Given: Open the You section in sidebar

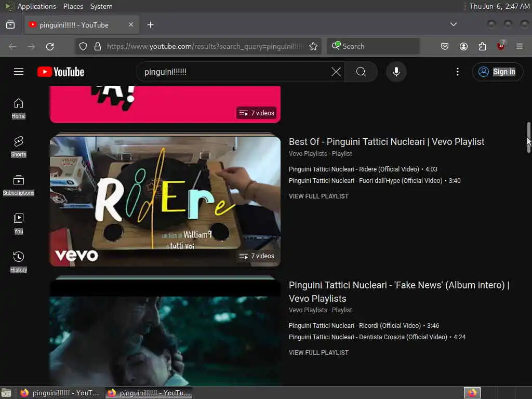Looking at the screenshot, I should [x=19, y=223].
